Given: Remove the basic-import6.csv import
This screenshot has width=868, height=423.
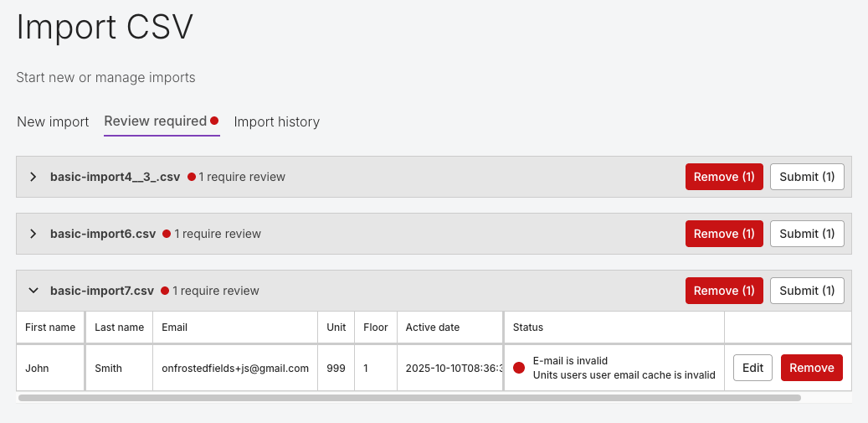Looking at the screenshot, I should click(x=724, y=234).
